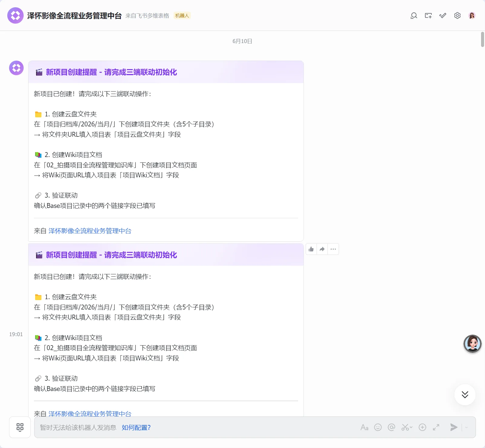
Task: Click the message input field
Action: [255, 427]
